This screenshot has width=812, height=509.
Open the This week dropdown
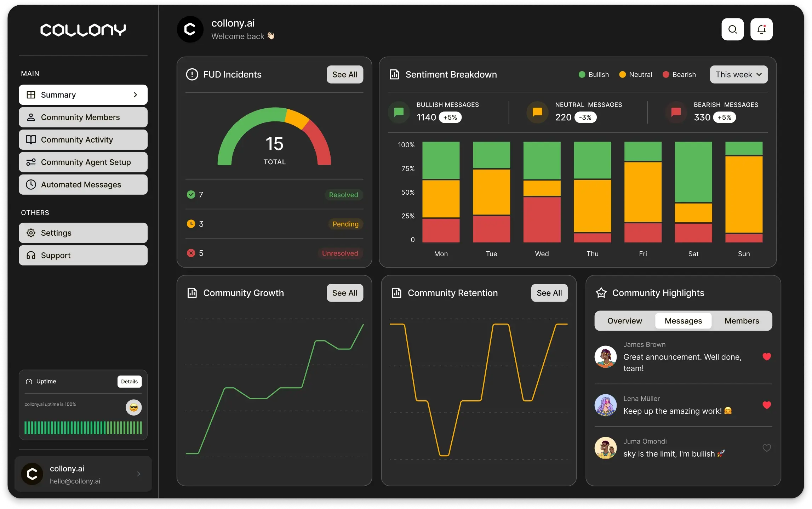[739, 74]
